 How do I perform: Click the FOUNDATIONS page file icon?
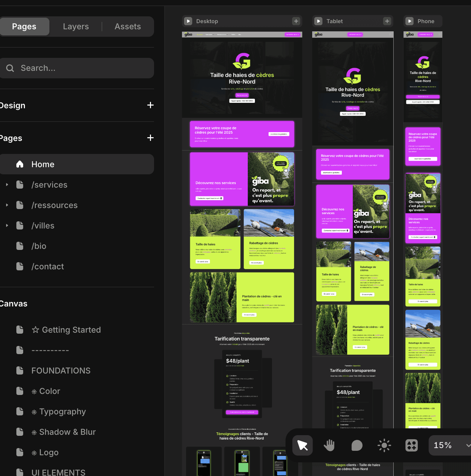pos(20,370)
